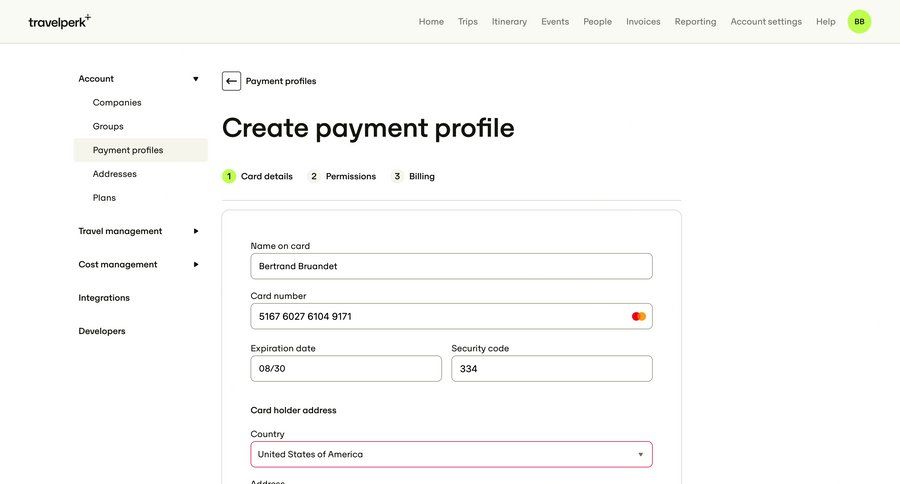Screen dimensions: 900x484
Task: Click the Expiration date field
Action: pos(345,368)
